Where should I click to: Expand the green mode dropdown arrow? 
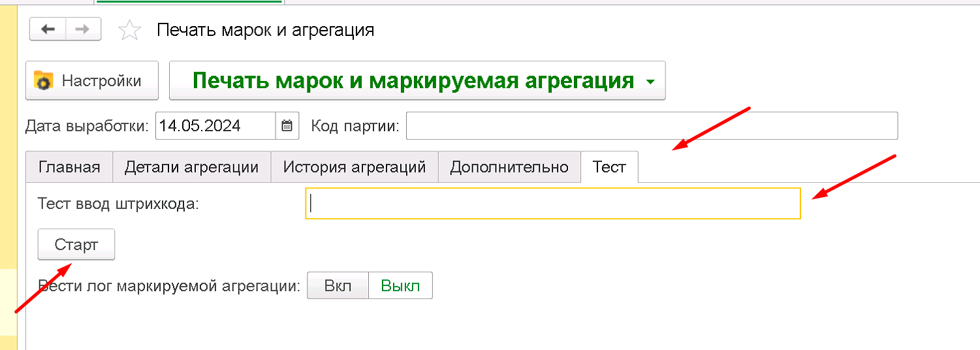(650, 82)
